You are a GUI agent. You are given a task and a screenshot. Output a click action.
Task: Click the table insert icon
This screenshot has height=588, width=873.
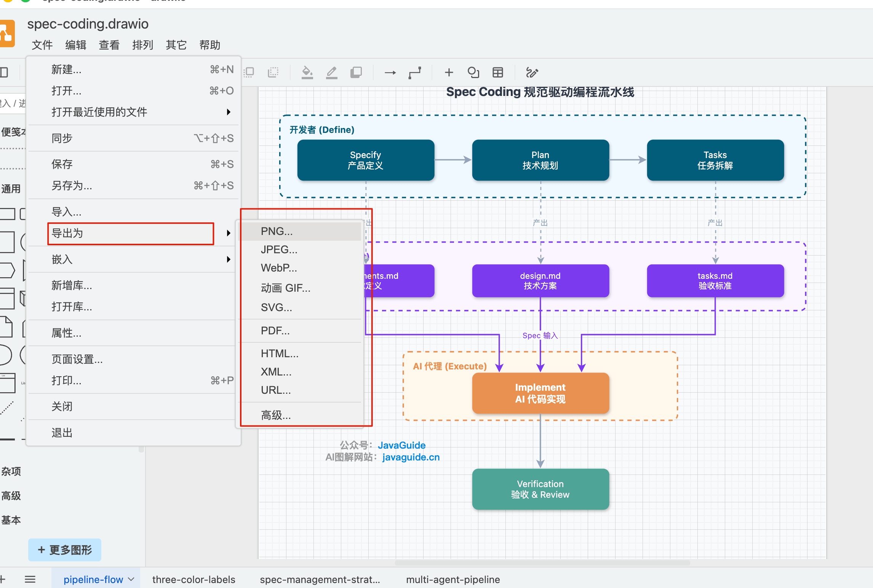tap(498, 72)
